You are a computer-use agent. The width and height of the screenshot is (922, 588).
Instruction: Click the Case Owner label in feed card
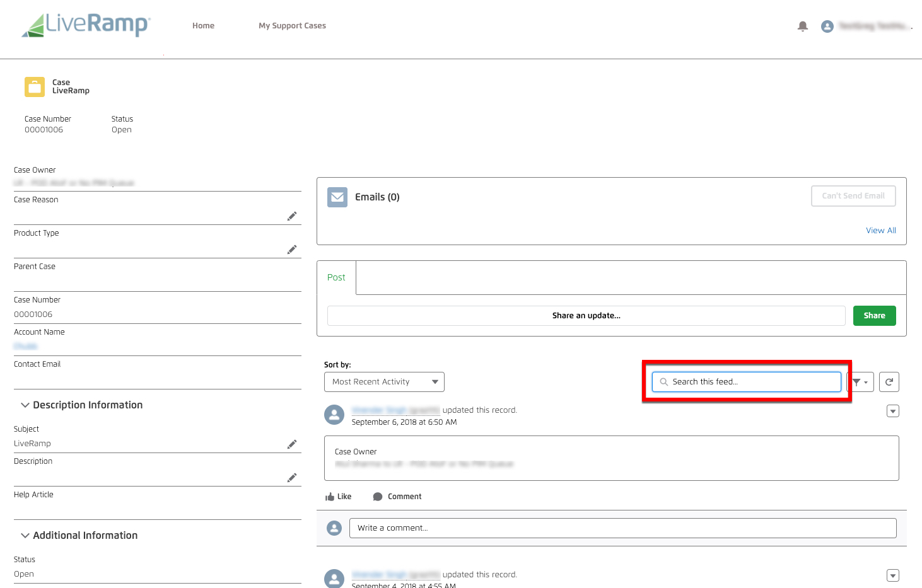(x=356, y=452)
